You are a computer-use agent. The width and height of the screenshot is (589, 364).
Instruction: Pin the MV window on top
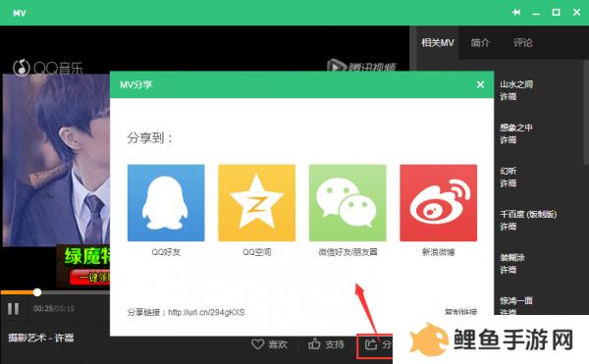click(516, 13)
